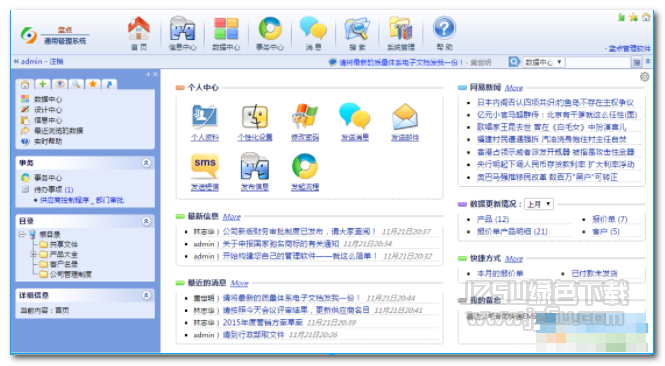Open 供应商控制程序_部门审批 pending item
Viewport: 665px width, 366px height.
pyautogui.click(x=82, y=200)
